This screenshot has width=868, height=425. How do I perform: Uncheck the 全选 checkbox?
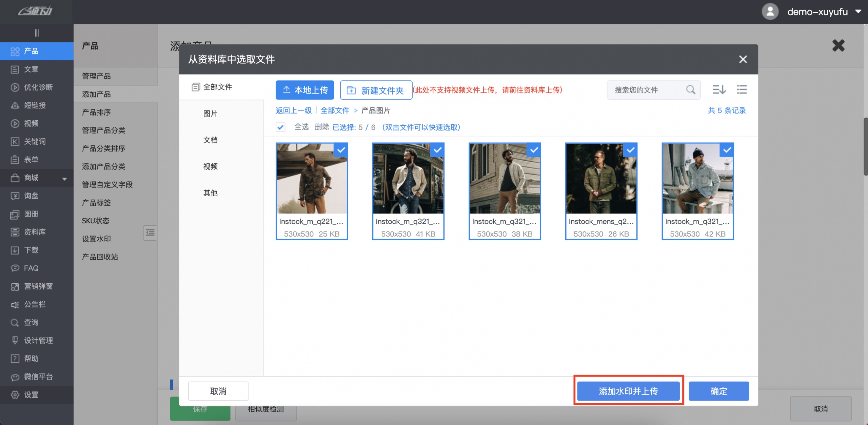[280, 127]
